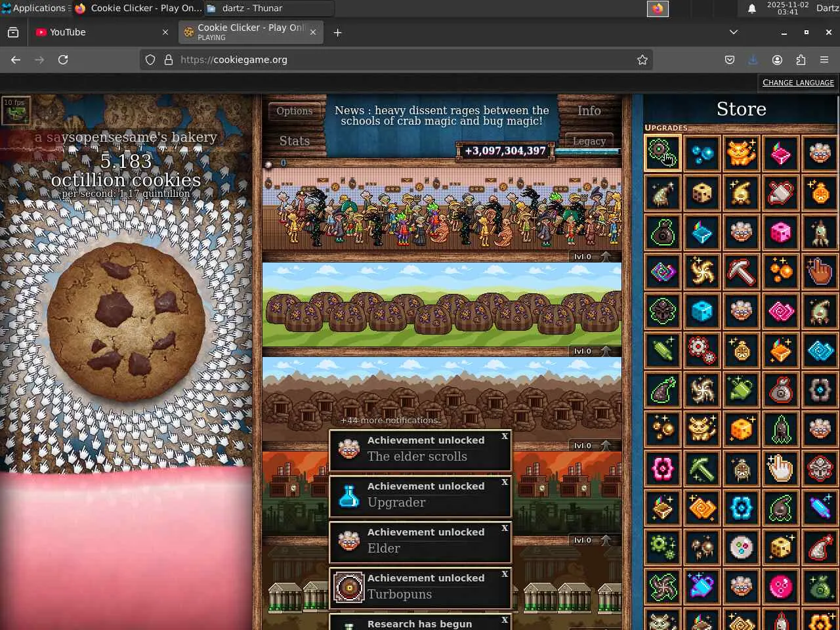Buy the golden pinwheel upgrade
The height and width of the screenshot is (630, 840).
point(702,272)
